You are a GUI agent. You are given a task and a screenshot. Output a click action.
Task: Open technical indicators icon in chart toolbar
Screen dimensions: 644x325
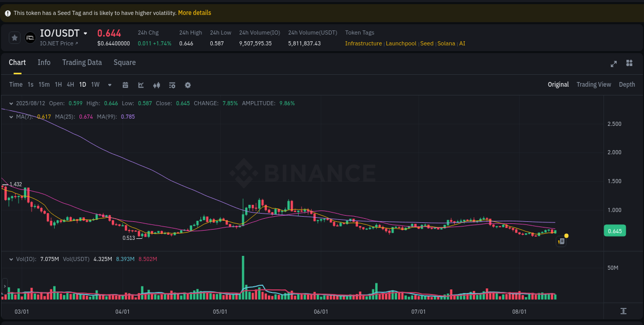pos(157,85)
